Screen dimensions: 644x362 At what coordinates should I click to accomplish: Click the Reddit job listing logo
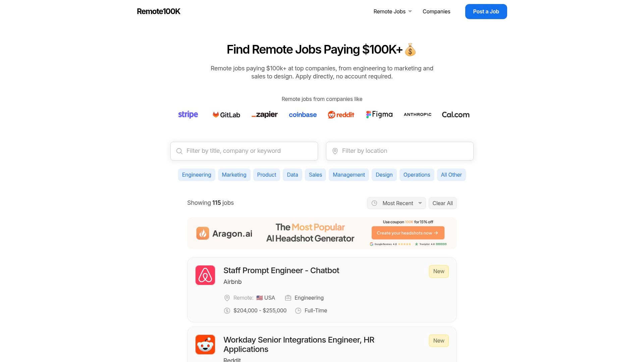(x=205, y=344)
